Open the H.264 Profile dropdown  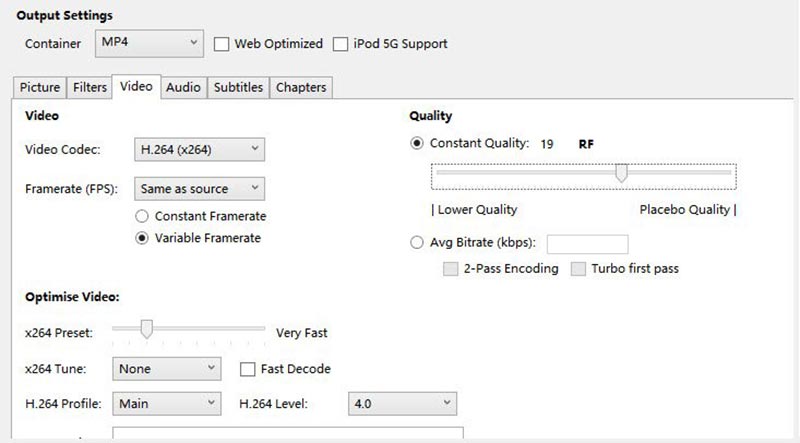point(166,404)
